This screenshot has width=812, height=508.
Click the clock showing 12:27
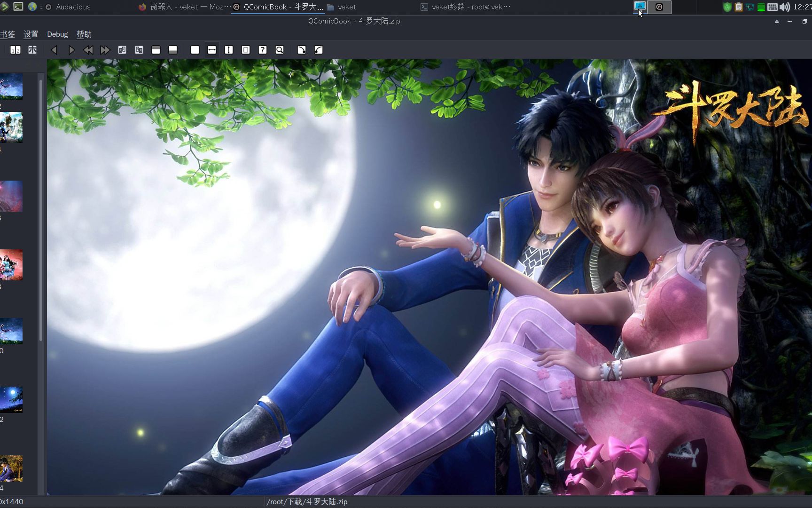[802, 7]
